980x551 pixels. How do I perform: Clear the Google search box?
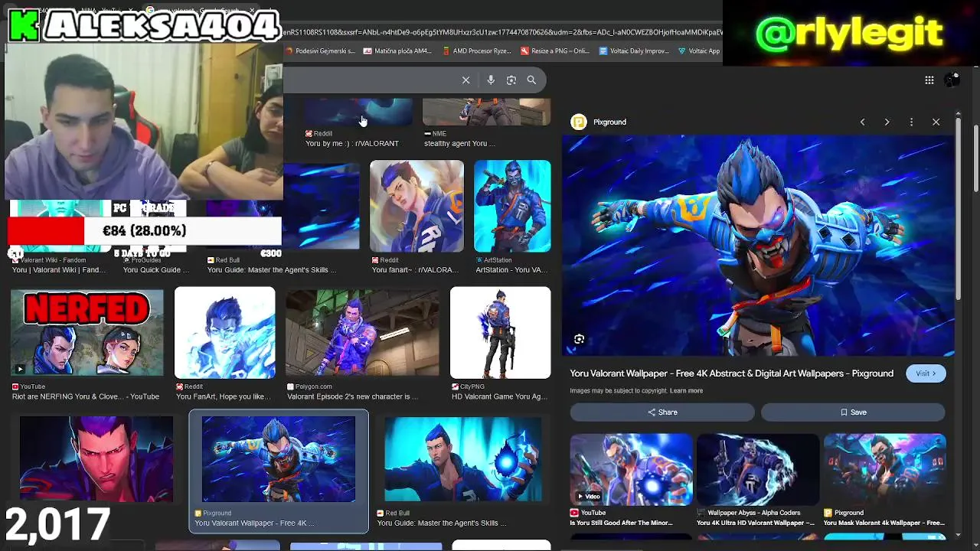(465, 80)
